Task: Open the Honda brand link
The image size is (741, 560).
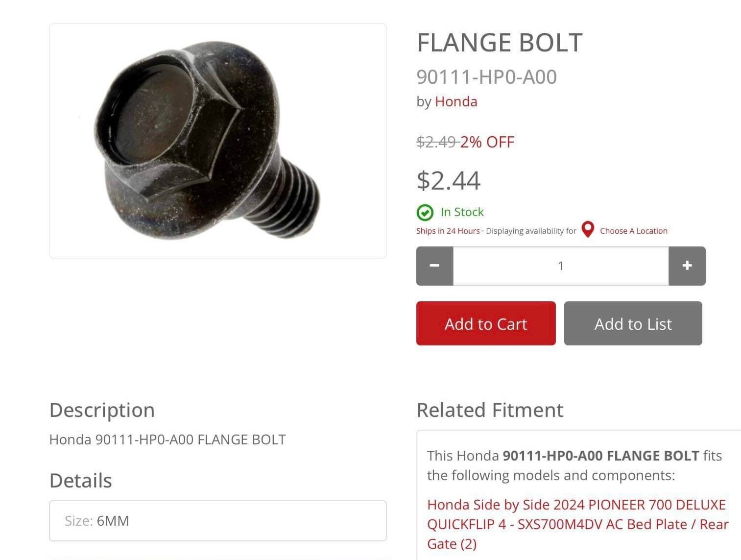Action: 456,101
